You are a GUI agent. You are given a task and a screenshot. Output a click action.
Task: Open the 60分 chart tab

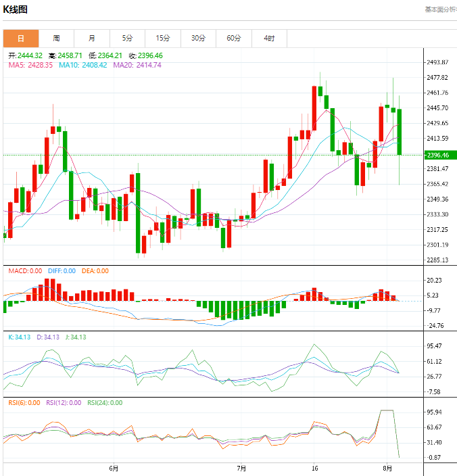pos(234,39)
